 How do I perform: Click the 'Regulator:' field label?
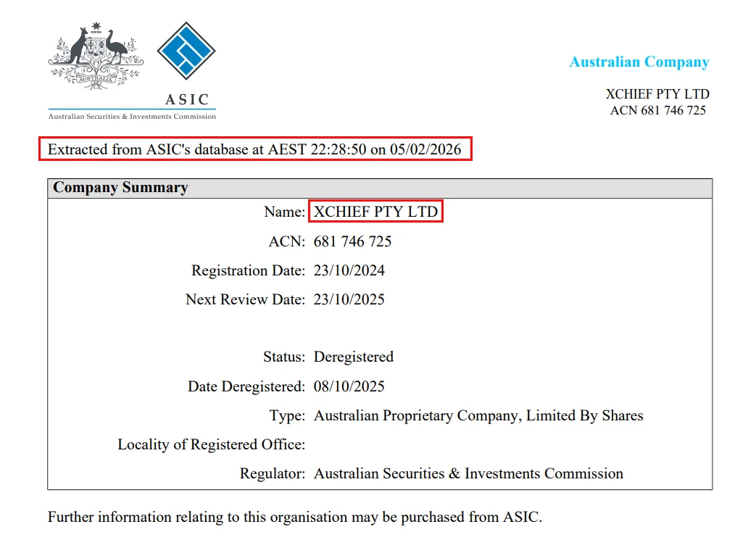[273, 473]
